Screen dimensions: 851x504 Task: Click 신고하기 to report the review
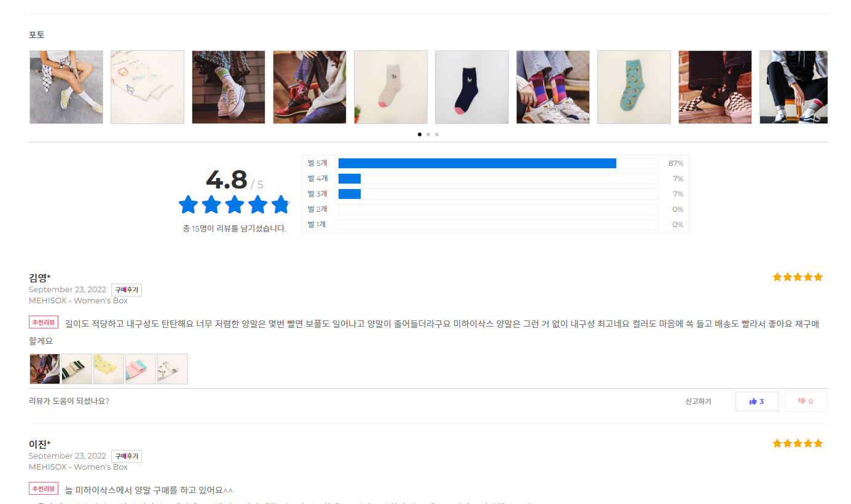coord(698,401)
